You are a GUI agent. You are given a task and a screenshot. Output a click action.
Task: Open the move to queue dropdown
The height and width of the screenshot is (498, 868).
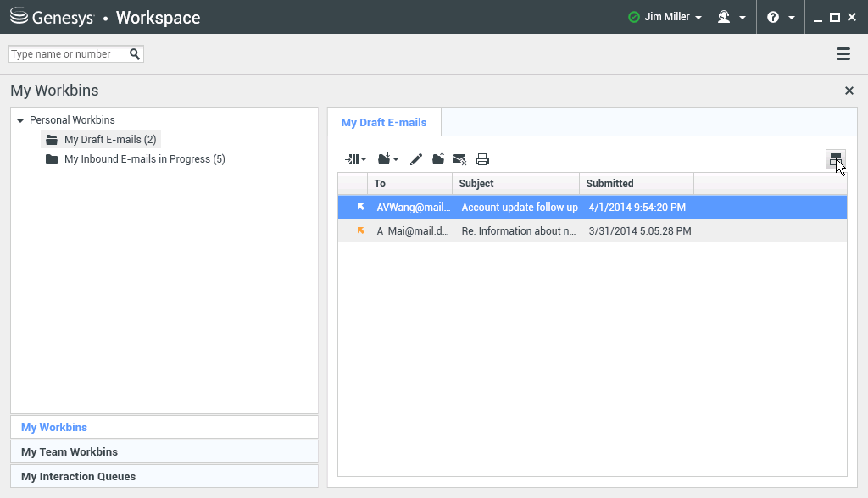(355, 159)
